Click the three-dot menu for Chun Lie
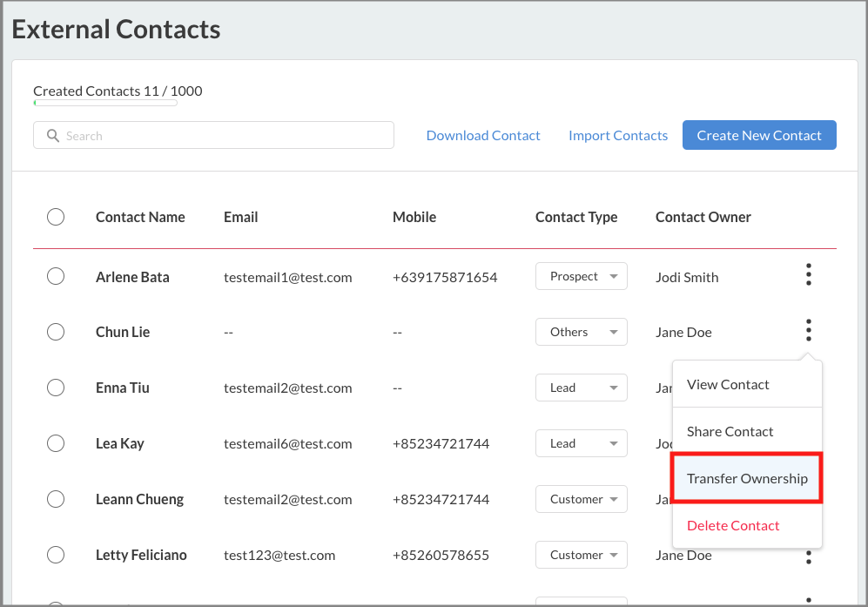 [809, 330]
